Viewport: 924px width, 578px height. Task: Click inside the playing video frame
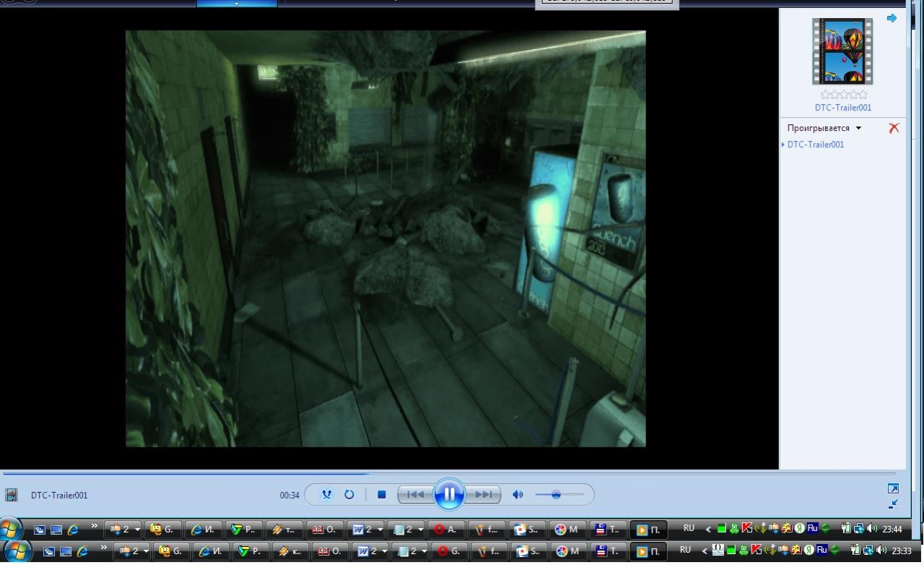pyautogui.click(x=385, y=238)
